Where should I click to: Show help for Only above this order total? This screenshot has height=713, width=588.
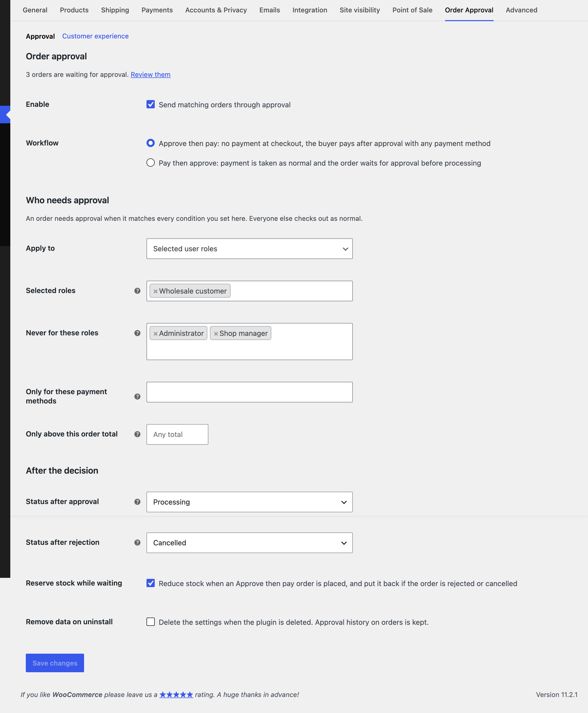pos(137,434)
